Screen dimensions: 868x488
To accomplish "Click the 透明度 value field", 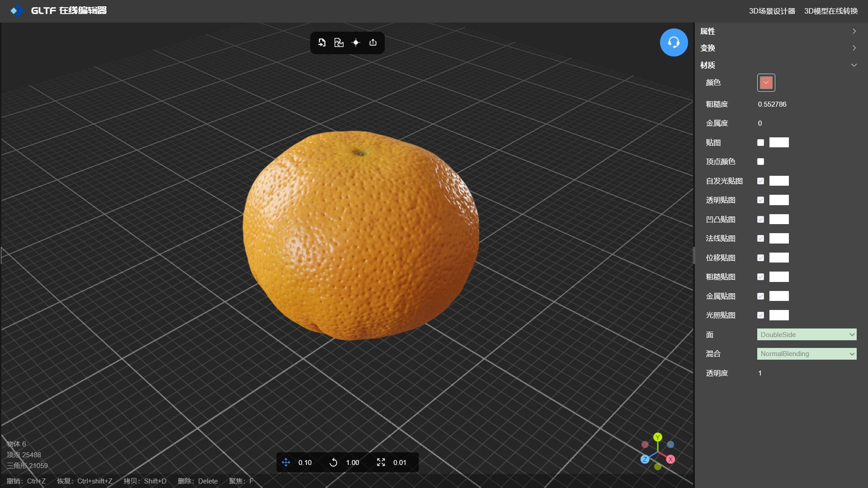I will pyautogui.click(x=760, y=373).
